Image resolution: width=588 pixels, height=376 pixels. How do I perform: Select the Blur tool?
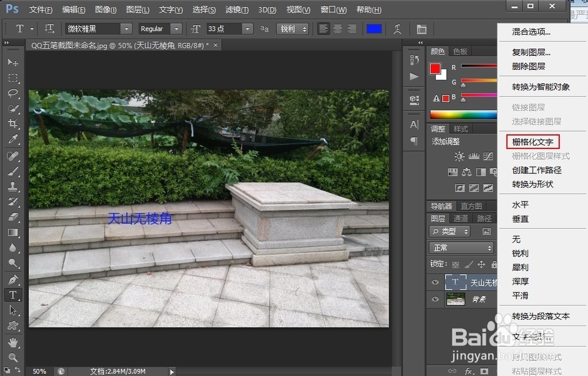[13, 247]
